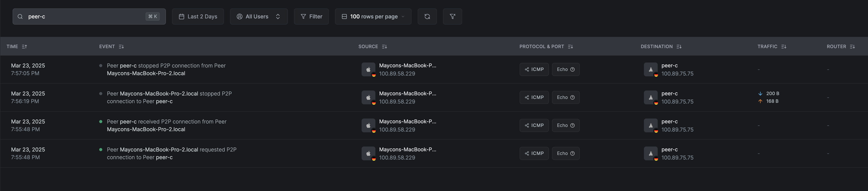Click the 7:56:19 PM stopped P2P event

tap(169, 98)
